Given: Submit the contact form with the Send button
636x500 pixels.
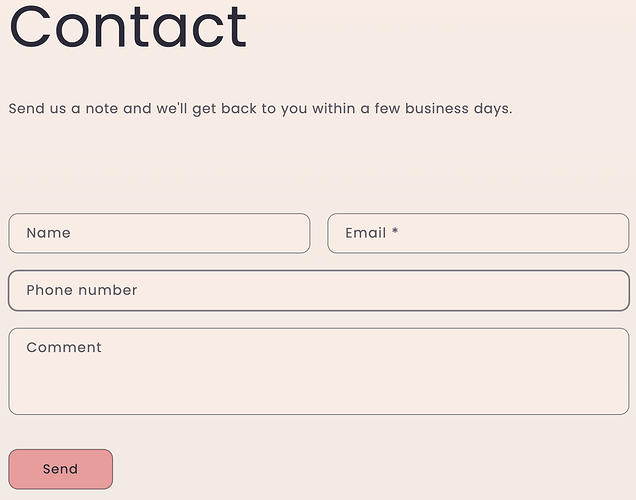Looking at the screenshot, I should (60, 469).
